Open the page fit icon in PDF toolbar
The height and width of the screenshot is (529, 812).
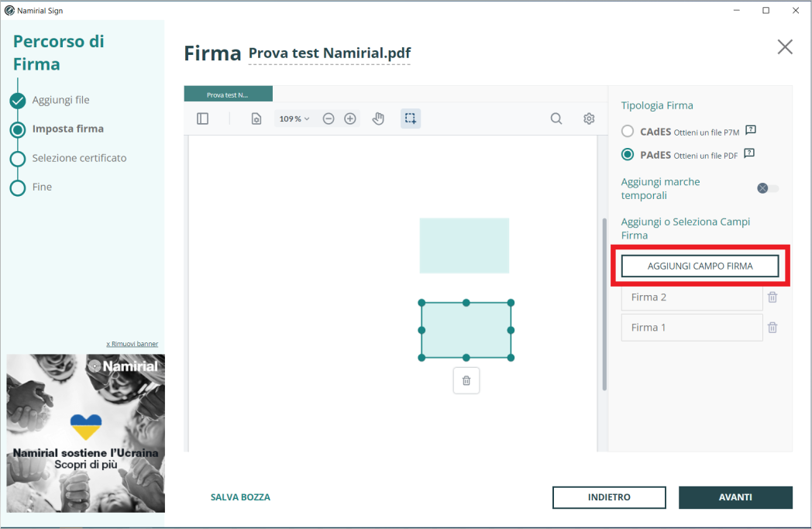click(256, 119)
